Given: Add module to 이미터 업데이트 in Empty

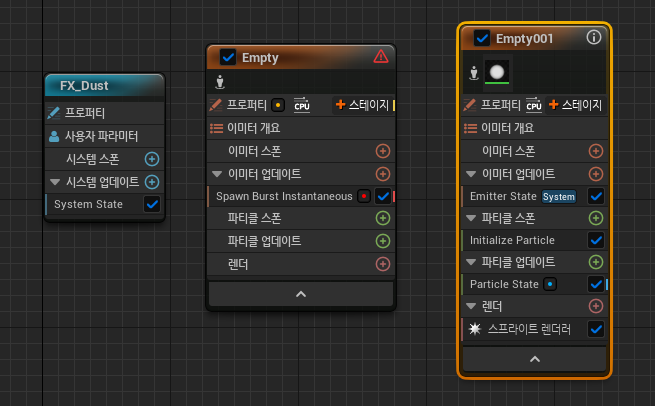Looking at the screenshot, I should click(x=383, y=174).
